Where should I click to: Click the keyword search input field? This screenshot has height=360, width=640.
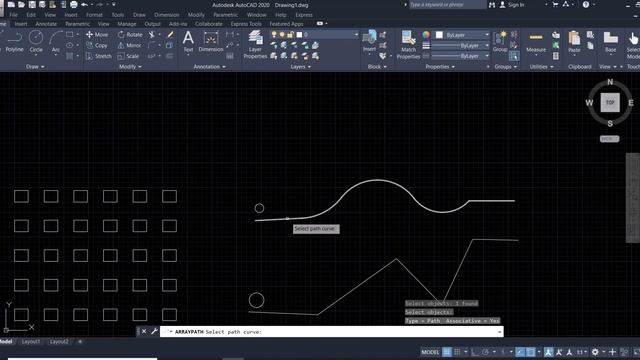pyautogui.click(x=447, y=5)
